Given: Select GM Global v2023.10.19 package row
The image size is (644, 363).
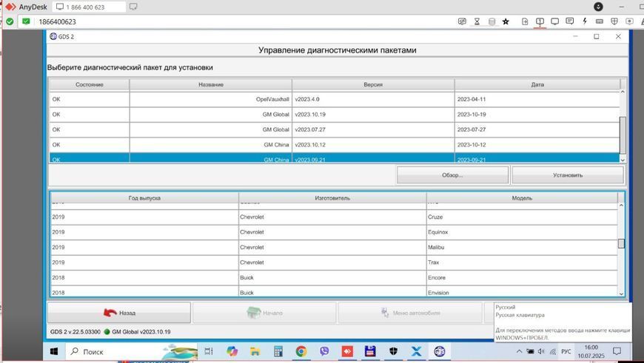Looking at the screenshot, I should pyautogui.click(x=335, y=115).
